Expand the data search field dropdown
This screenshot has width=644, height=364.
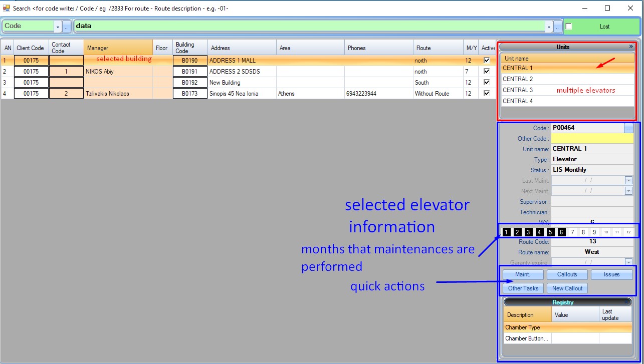click(549, 26)
